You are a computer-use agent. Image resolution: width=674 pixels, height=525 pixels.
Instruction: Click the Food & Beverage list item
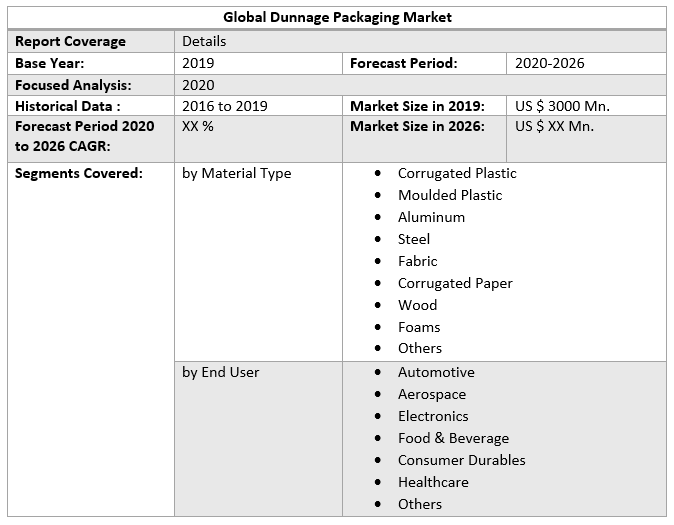tap(453, 438)
